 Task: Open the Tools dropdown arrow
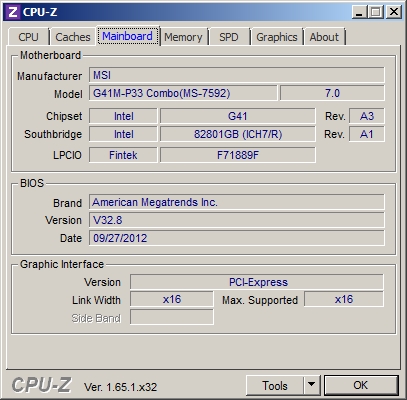point(312,385)
